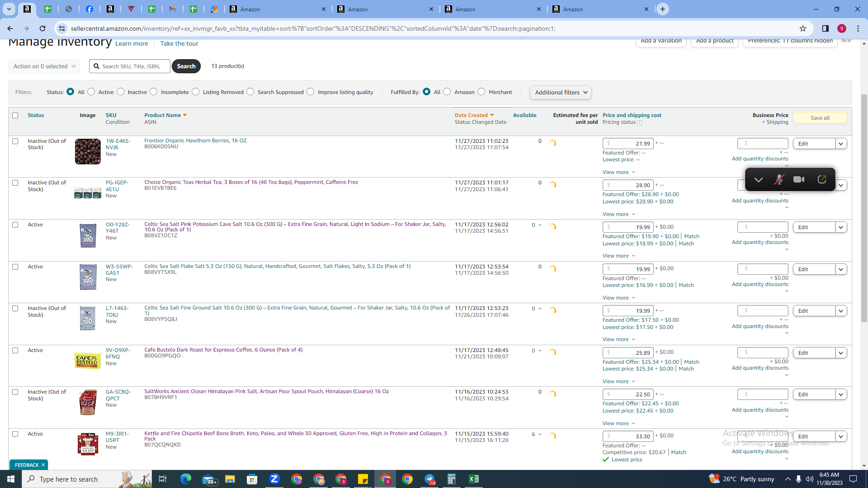
Task: Select the Listing Removed status filter
Action: tap(196, 92)
